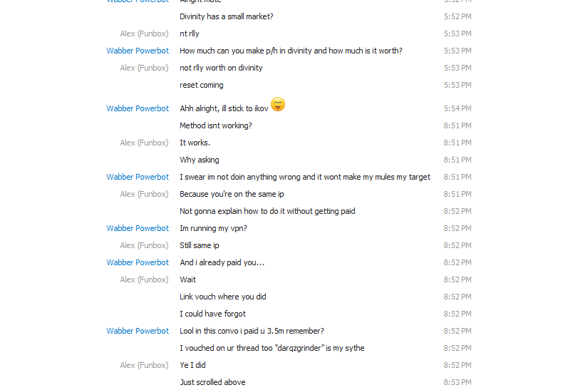Screen dimensions: 588x390
Task: Click Wabber Powerbot name beside 'How much can you make'
Action: (138, 51)
